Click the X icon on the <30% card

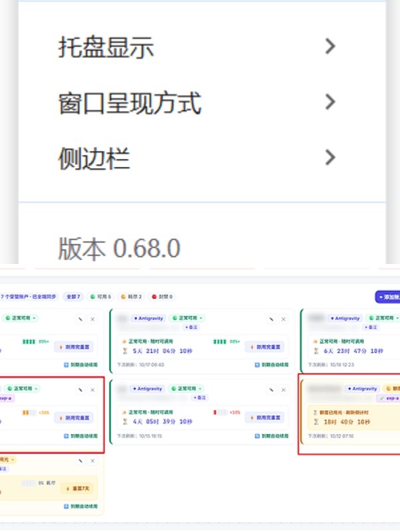coord(93,390)
